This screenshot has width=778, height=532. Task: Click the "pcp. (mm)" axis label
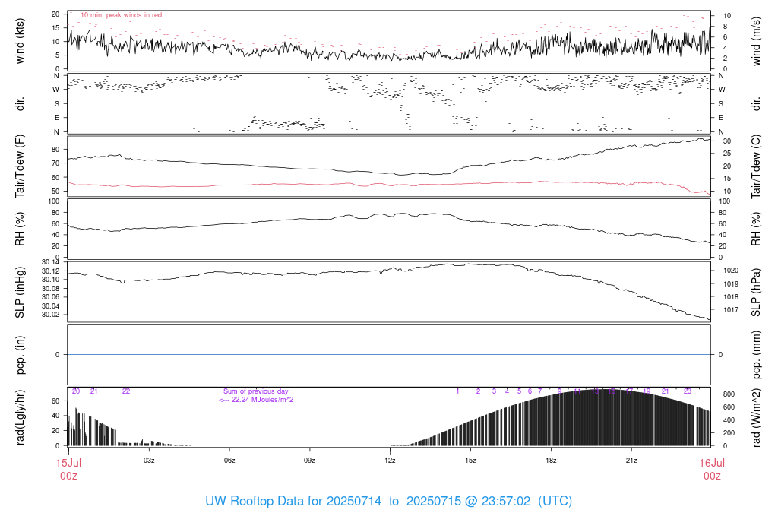tap(756, 355)
